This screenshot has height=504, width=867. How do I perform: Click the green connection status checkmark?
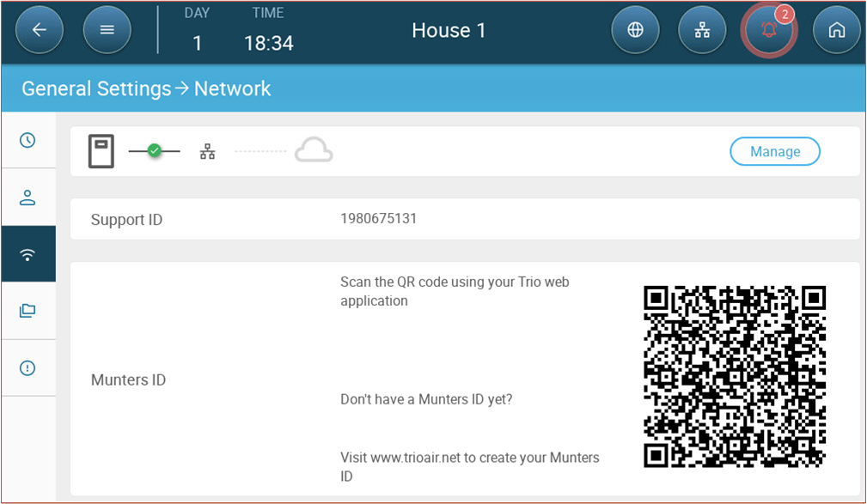[x=155, y=149]
